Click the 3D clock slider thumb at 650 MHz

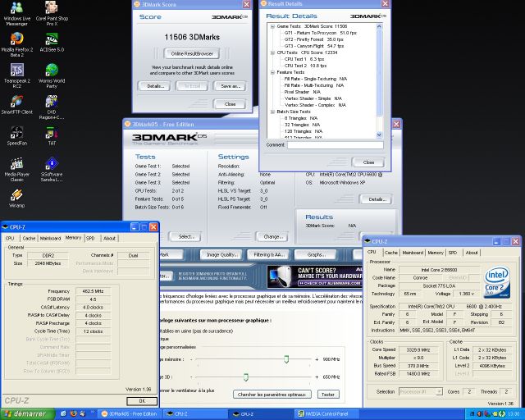tap(246, 377)
